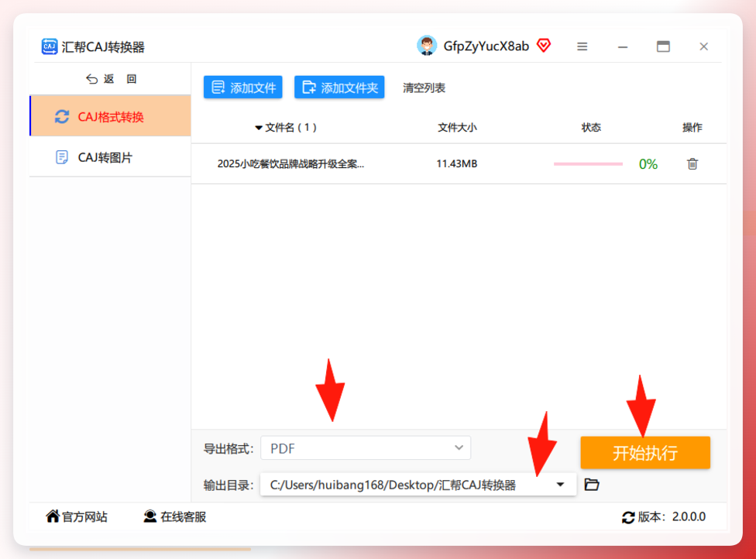Click the 添加文件夹 button
Image resolution: width=756 pixels, height=559 pixels.
pyautogui.click(x=339, y=87)
